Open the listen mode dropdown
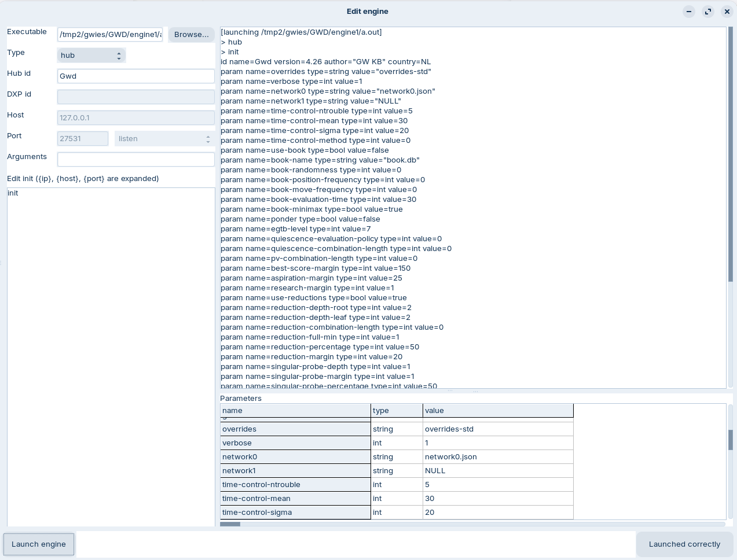This screenshot has width=737, height=560. pyautogui.click(x=164, y=139)
